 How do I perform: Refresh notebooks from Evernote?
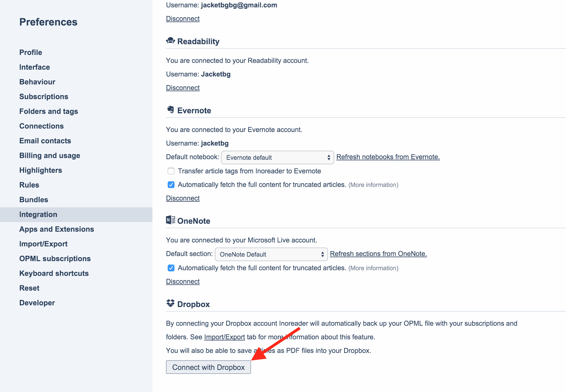pyautogui.click(x=388, y=157)
